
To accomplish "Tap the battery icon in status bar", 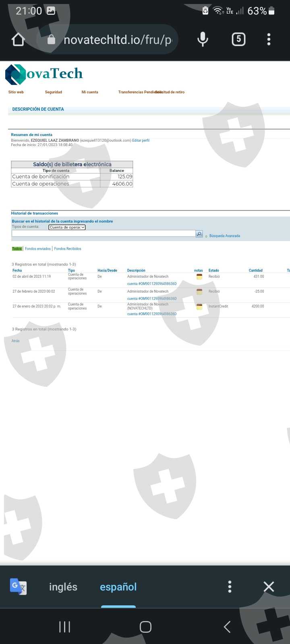I will pyautogui.click(x=271, y=11).
